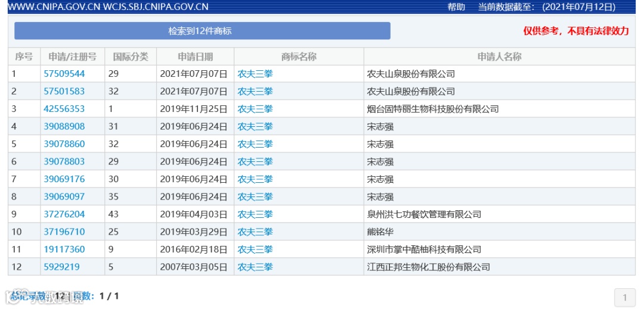Select applicant 宋志强 in row 4
Image resolution: width=644 pixels, height=309 pixels.
point(380,127)
